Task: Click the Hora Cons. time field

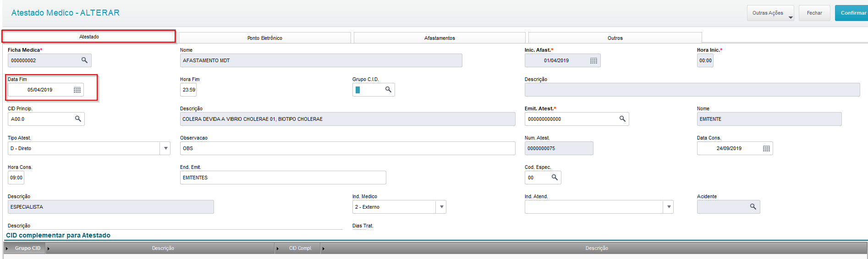Action: tap(16, 178)
